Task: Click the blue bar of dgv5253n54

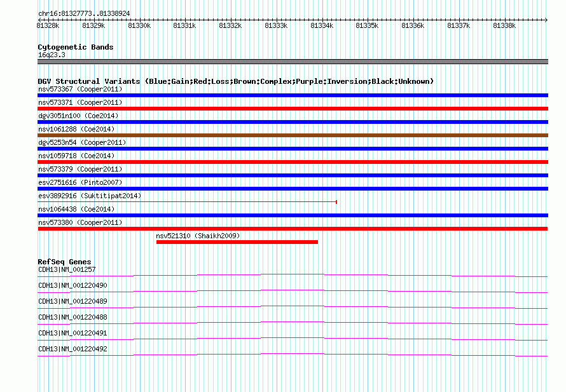Action: pos(293,149)
